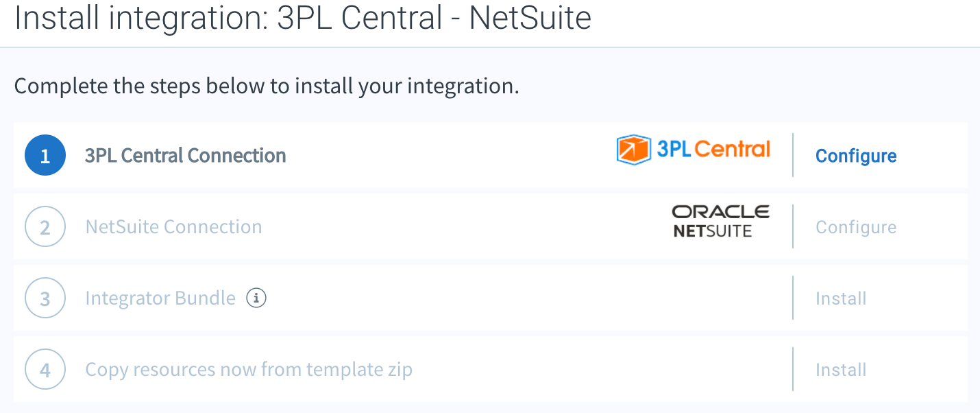Click the Complete the steps below instruction text
This screenshot has height=413, width=980.
click(x=267, y=87)
